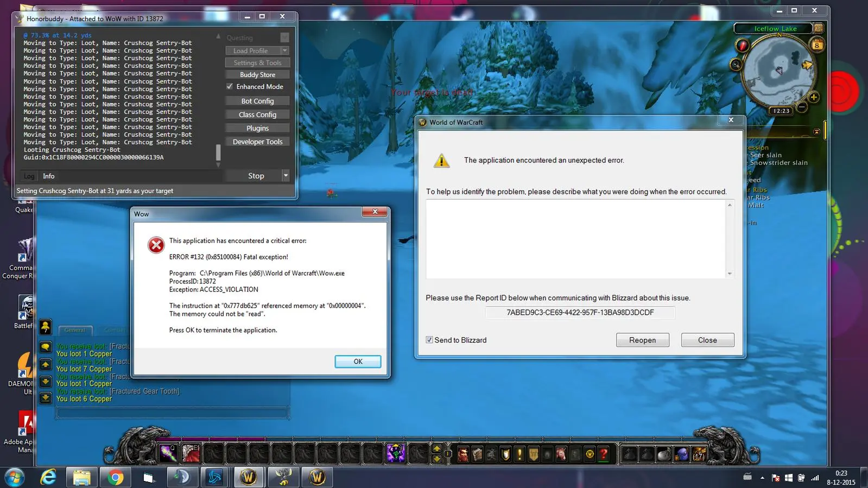Click Reopen in World of WarCraft error
Screen dimensions: 868x488
(x=642, y=340)
